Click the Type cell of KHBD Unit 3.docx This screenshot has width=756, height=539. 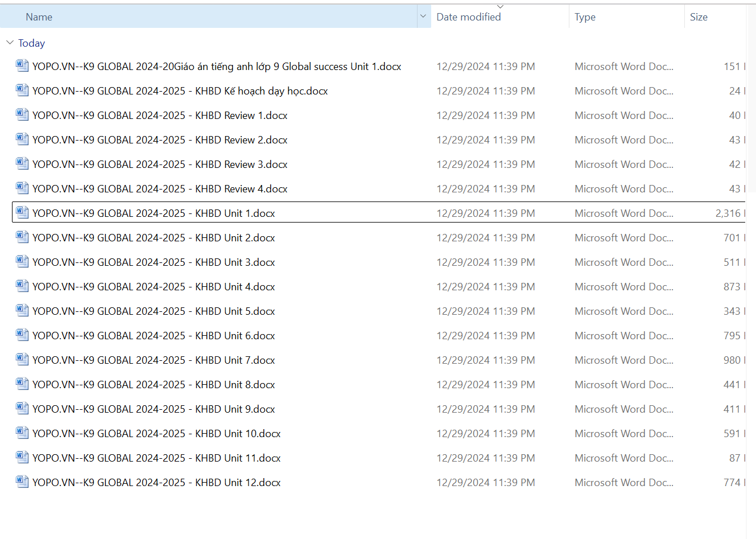point(624,262)
